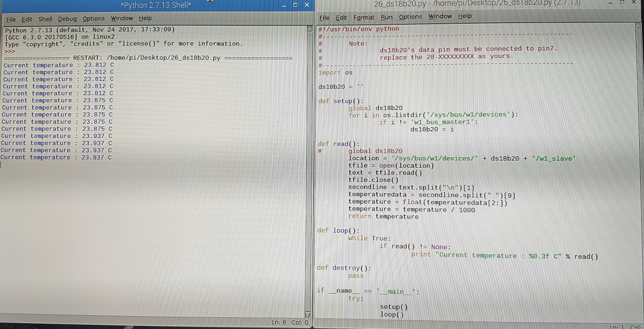Click the 'Type "copyright", "credits"' line
The height and width of the screenshot is (329, 644).
pos(123,43)
